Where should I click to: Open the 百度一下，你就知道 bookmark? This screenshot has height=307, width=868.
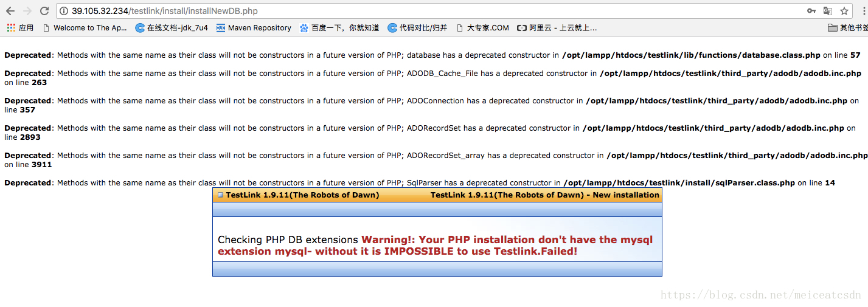pos(339,27)
